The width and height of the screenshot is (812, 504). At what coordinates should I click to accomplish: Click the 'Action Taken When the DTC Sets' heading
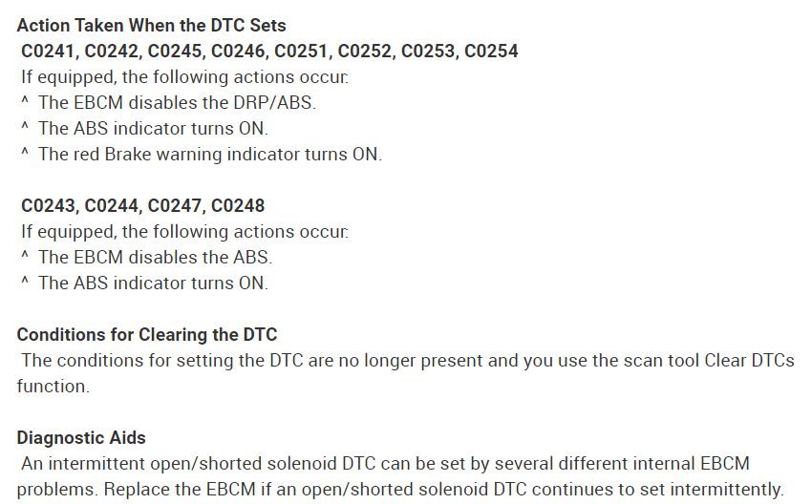[151, 26]
